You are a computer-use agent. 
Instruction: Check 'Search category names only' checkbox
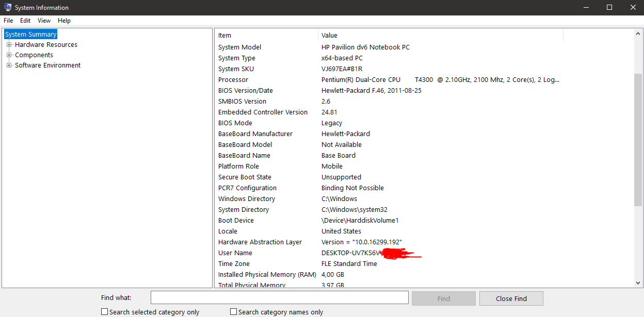pos(234,312)
